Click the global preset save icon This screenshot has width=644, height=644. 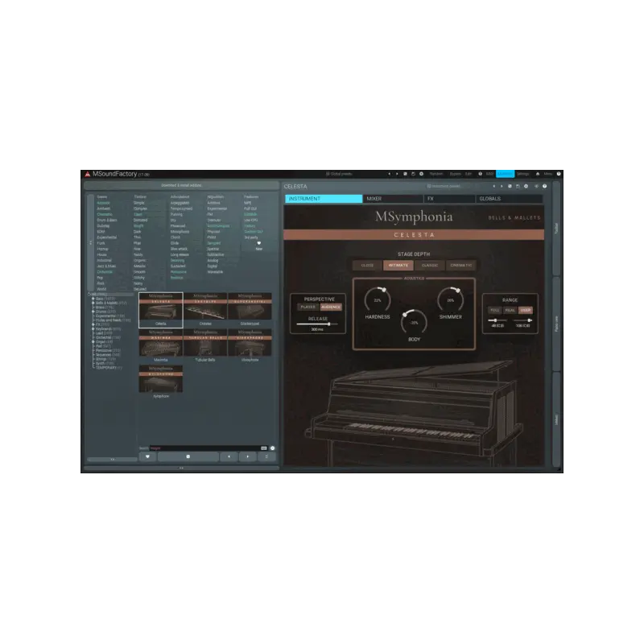click(x=413, y=174)
